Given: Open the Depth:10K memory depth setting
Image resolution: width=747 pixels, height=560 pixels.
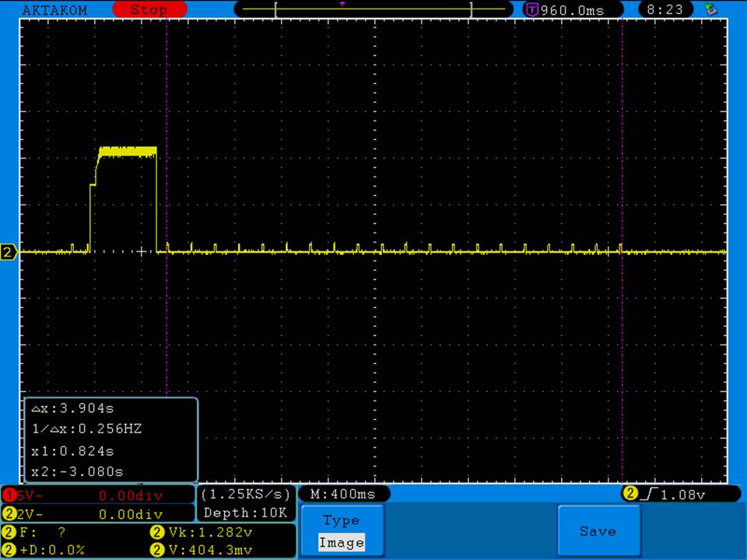Looking at the screenshot, I should (246, 513).
